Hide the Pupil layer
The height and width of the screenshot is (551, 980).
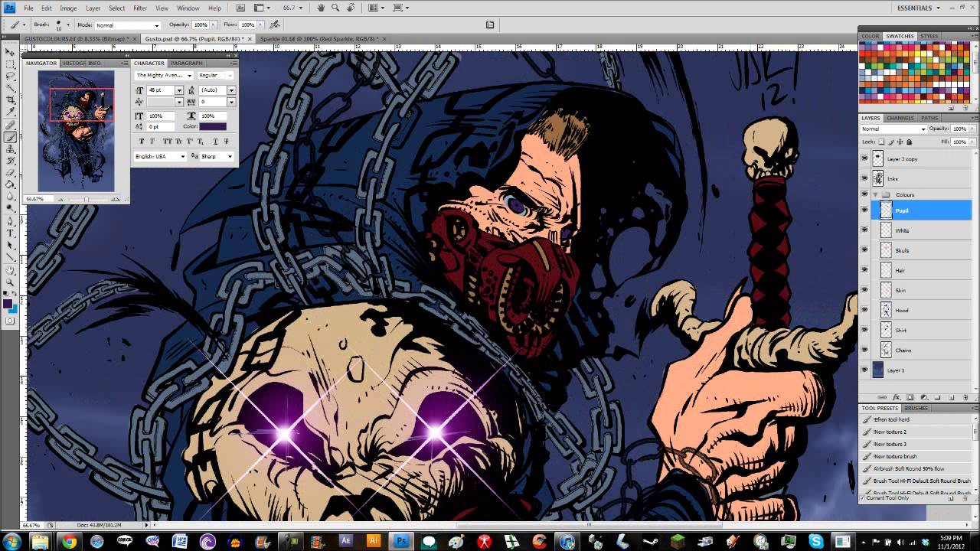pos(865,210)
